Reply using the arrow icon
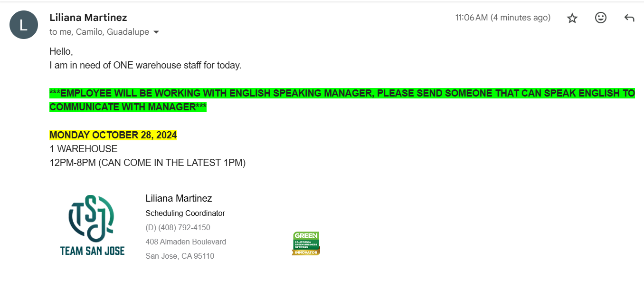 point(629,18)
